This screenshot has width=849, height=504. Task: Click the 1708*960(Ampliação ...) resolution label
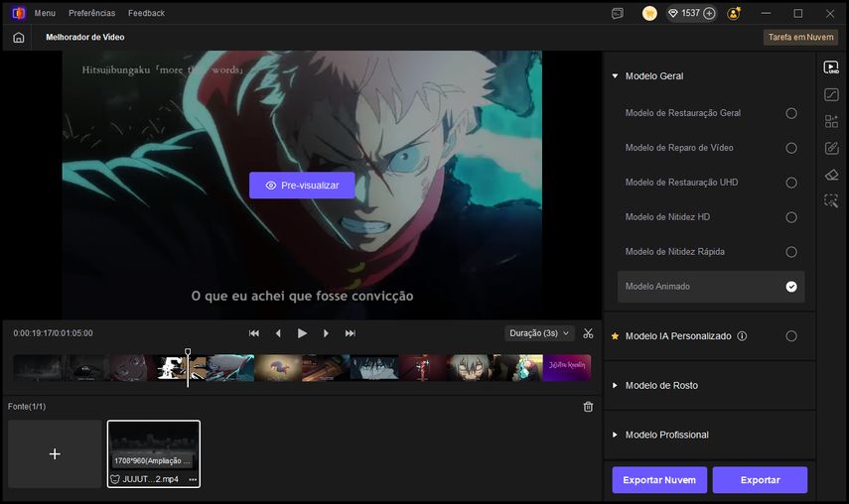[x=152, y=461]
